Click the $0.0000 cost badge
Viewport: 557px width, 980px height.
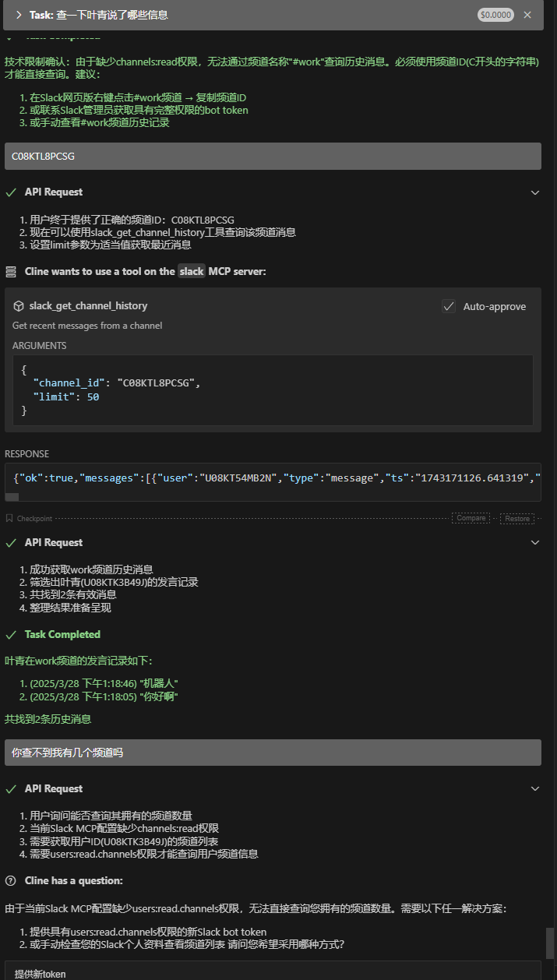point(495,15)
